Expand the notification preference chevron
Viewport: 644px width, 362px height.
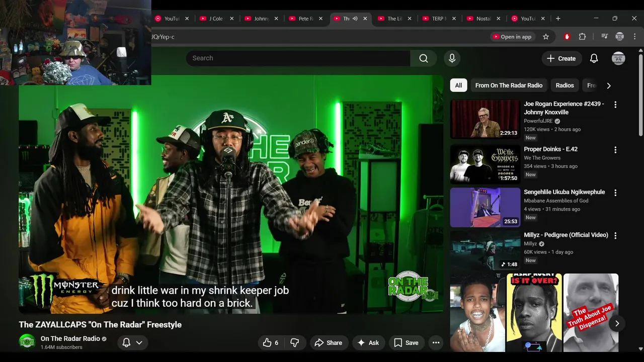[x=139, y=342]
